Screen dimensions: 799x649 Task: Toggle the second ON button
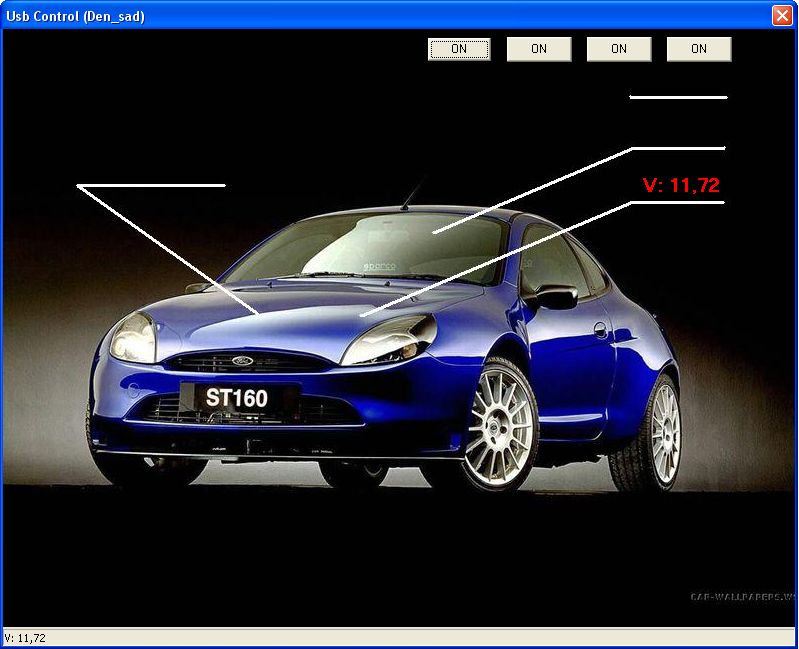pos(539,49)
